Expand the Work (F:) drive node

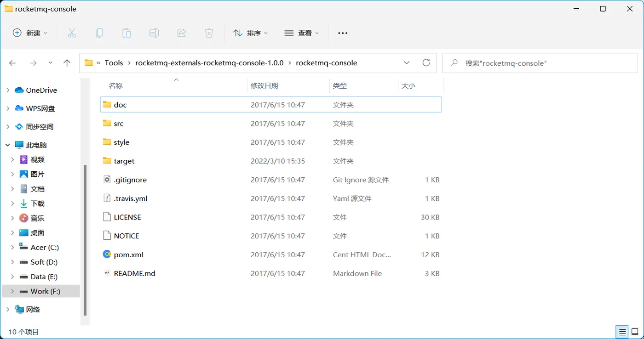12,291
